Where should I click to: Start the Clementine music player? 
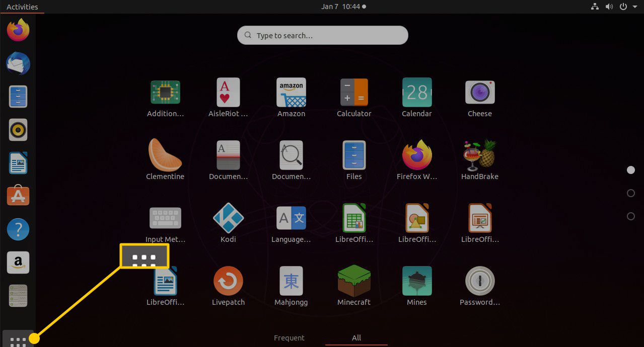165,155
